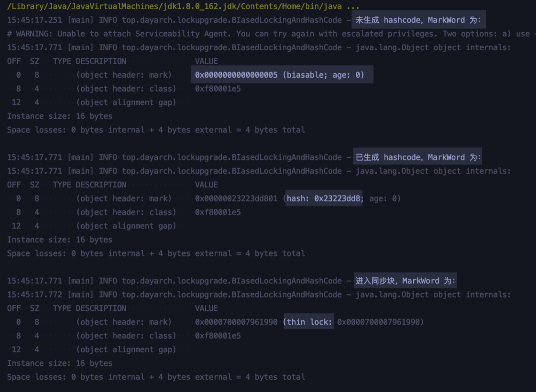Viewport: 536px width, 392px height.
Task: Click the highlighted "(thin lock:" label
Action: (309, 322)
